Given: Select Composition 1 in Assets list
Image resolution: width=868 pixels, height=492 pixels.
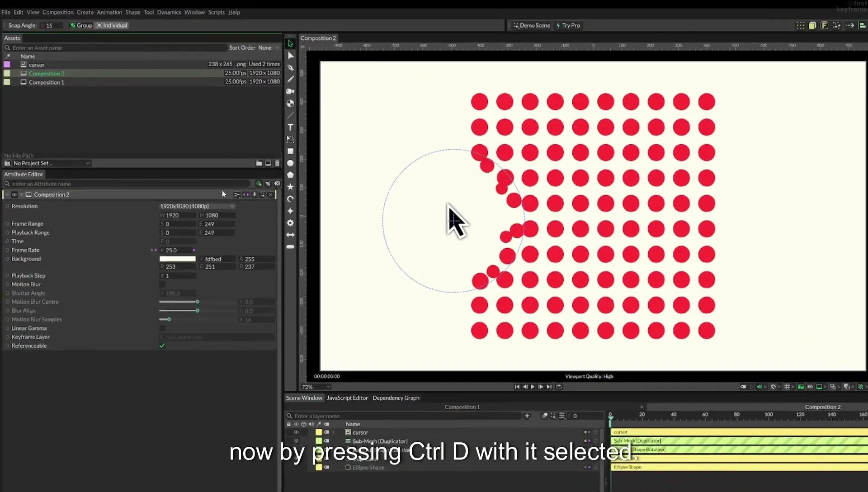Looking at the screenshot, I should pyautogui.click(x=46, y=82).
